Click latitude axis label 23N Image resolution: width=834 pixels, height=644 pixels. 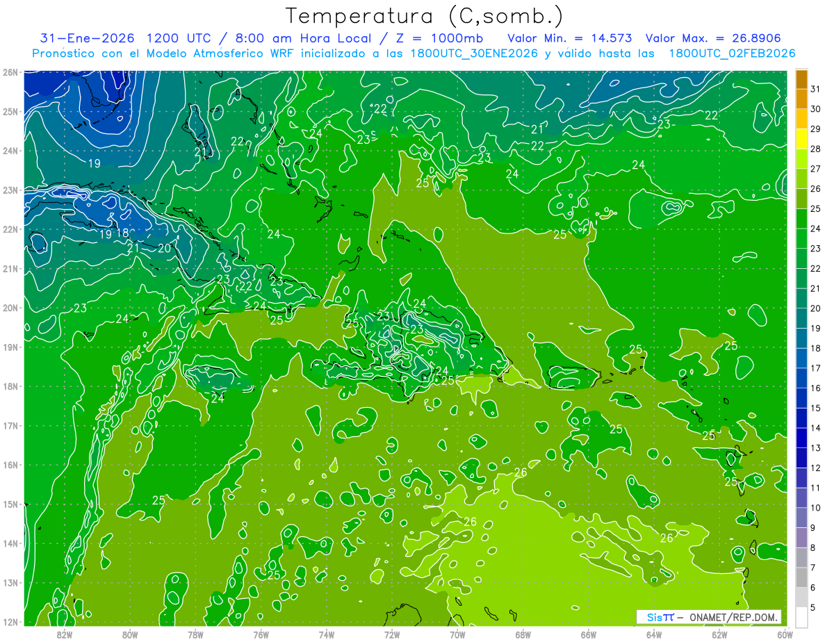click(x=10, y=190)
